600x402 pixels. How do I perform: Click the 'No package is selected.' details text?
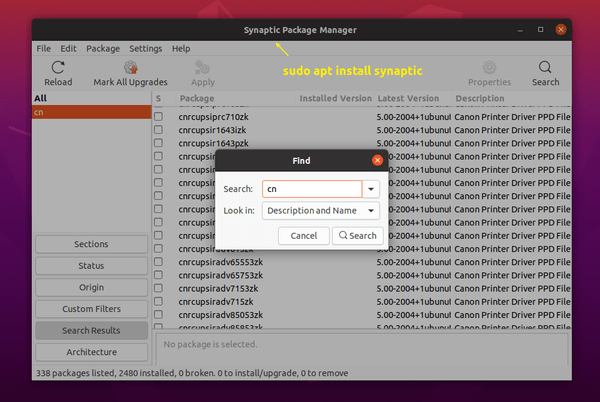pyautogui.click(x=210, y=344)
